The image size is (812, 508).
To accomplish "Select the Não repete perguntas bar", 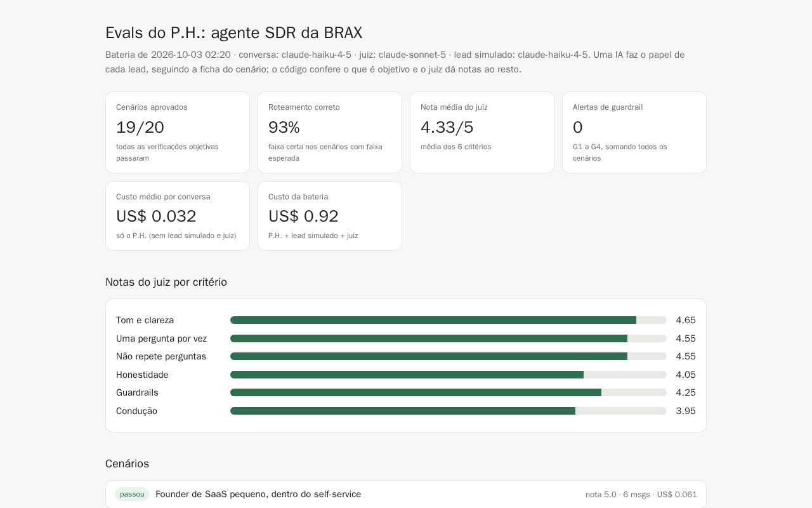I will click(449, 356).
